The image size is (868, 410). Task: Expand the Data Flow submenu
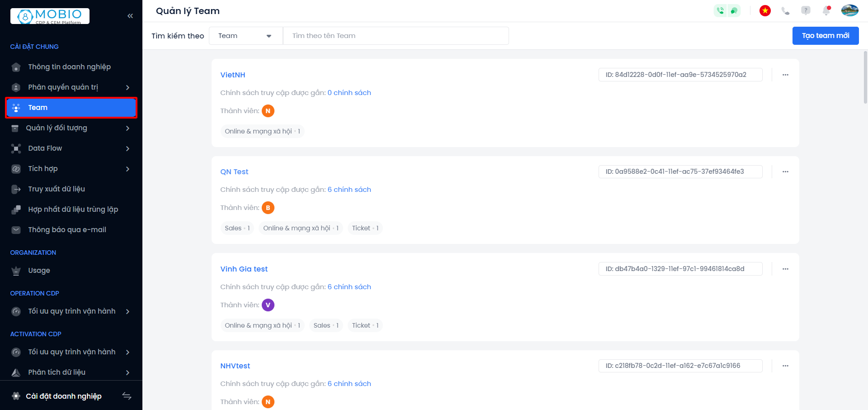pos(127,148)
